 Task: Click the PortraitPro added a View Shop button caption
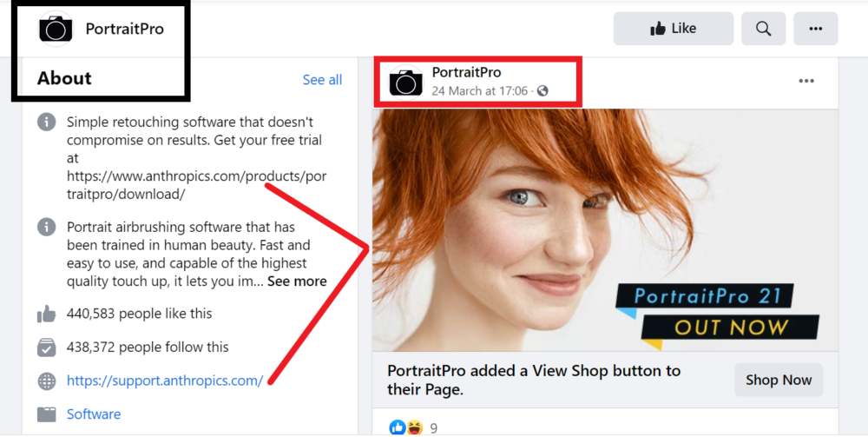(x=534, y=380)
